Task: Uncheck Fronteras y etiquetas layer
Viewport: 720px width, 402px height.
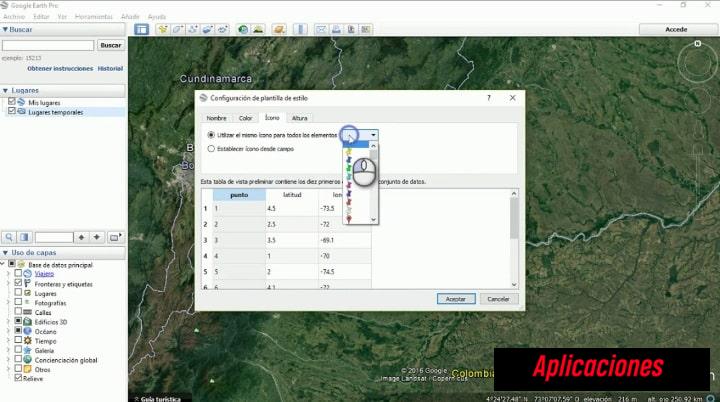Action: click(x=18, y=283)
